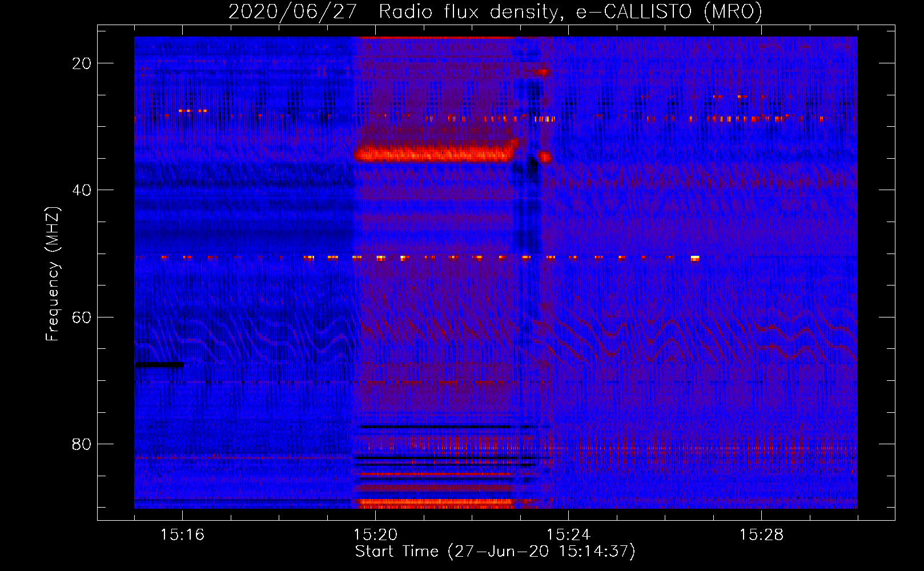Click the bright yellow spot at 51 MHz near 15:26
Screen dimensions: 924x571
click(x=695, y=259)
